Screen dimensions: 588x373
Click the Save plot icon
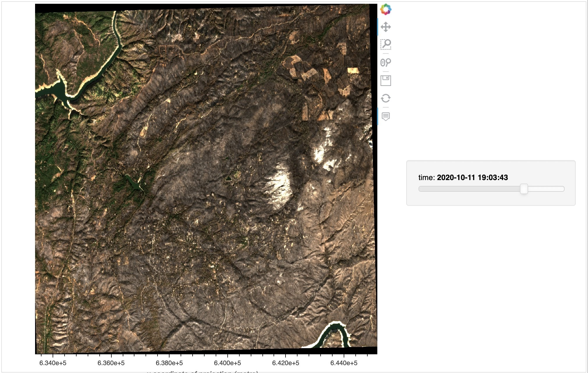385,80
